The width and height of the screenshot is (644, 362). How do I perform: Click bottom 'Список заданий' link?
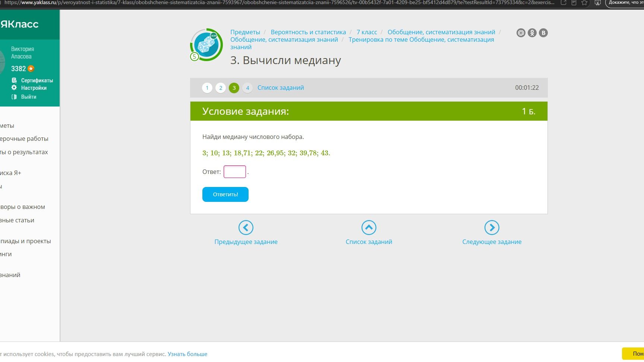(x=369, y=242)
